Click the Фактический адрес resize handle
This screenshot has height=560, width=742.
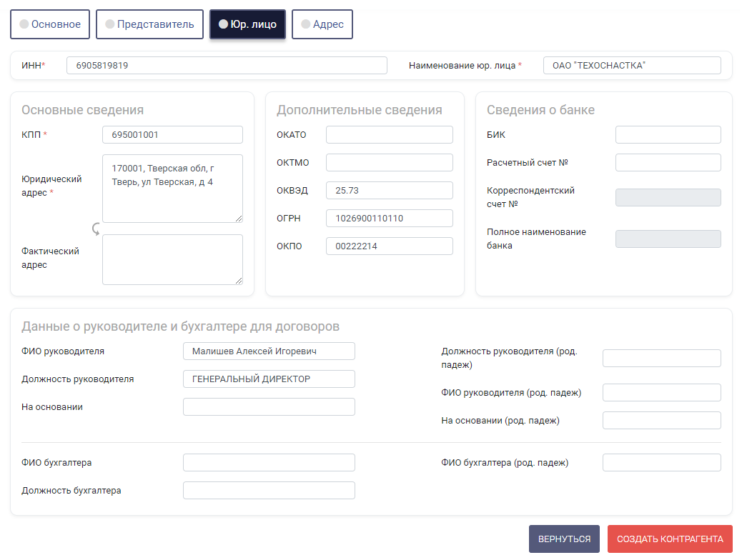click(x=239, y=281)
